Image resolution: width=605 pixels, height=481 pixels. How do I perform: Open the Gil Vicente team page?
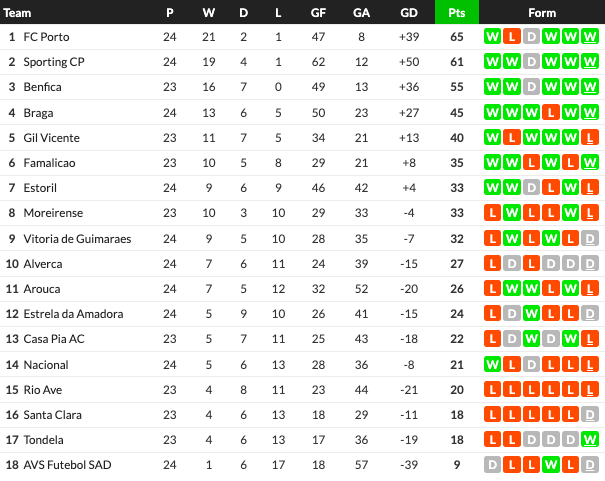click(51, 137)
